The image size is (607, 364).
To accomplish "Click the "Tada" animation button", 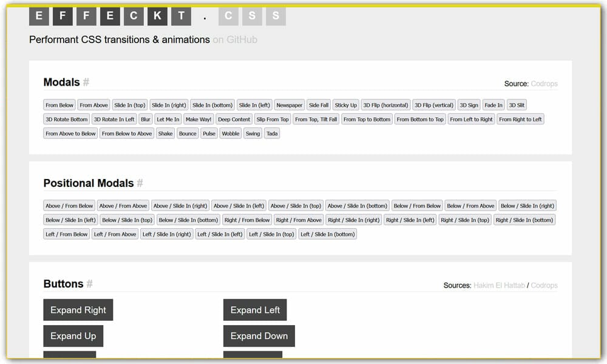I will pos(271,133).
